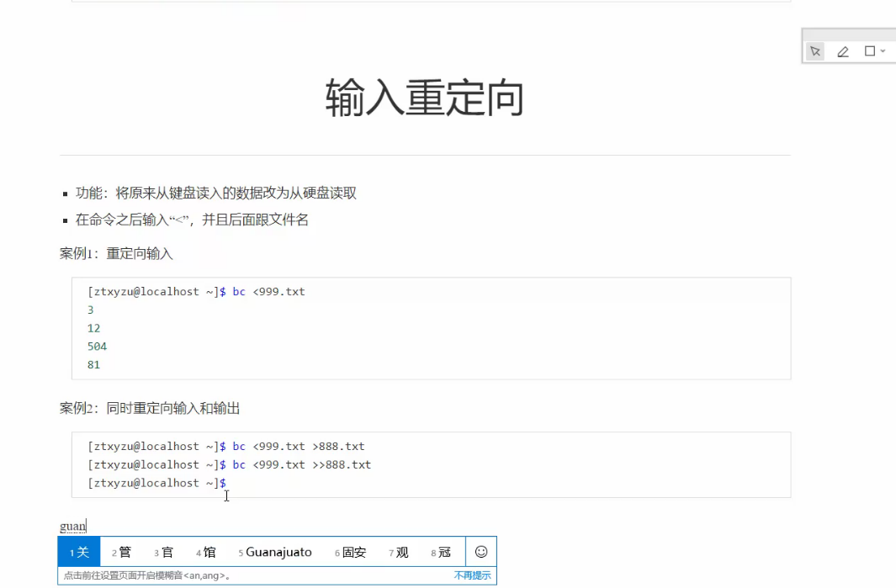Click the 案例1：重定向输入 line
896x588 pixels.
pos(116,253)
